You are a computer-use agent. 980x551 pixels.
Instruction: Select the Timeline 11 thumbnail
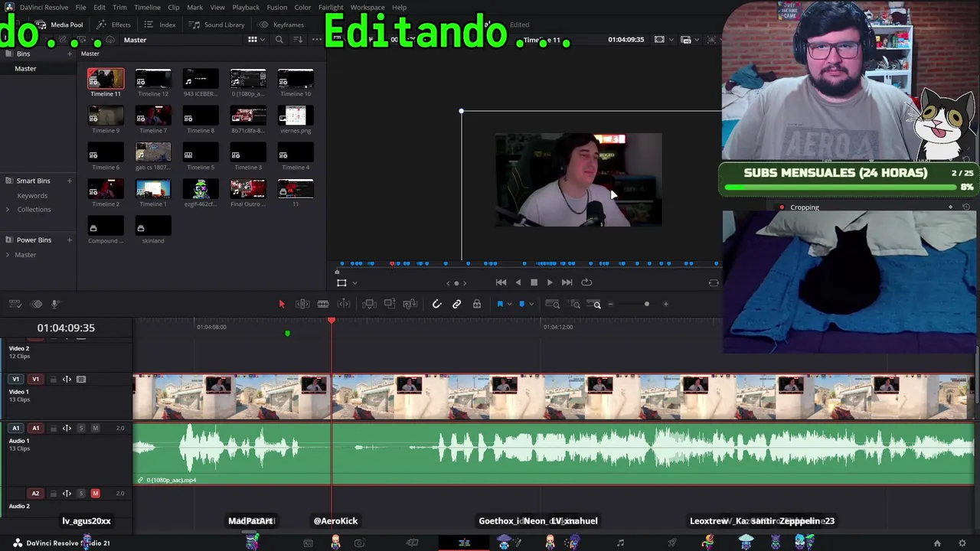(x=106, y=79)
